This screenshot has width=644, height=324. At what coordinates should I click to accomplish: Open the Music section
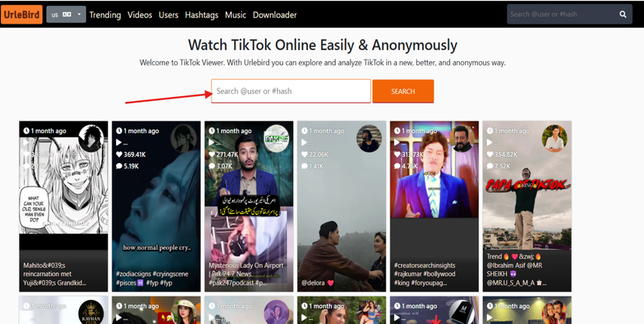coord(236,14)
